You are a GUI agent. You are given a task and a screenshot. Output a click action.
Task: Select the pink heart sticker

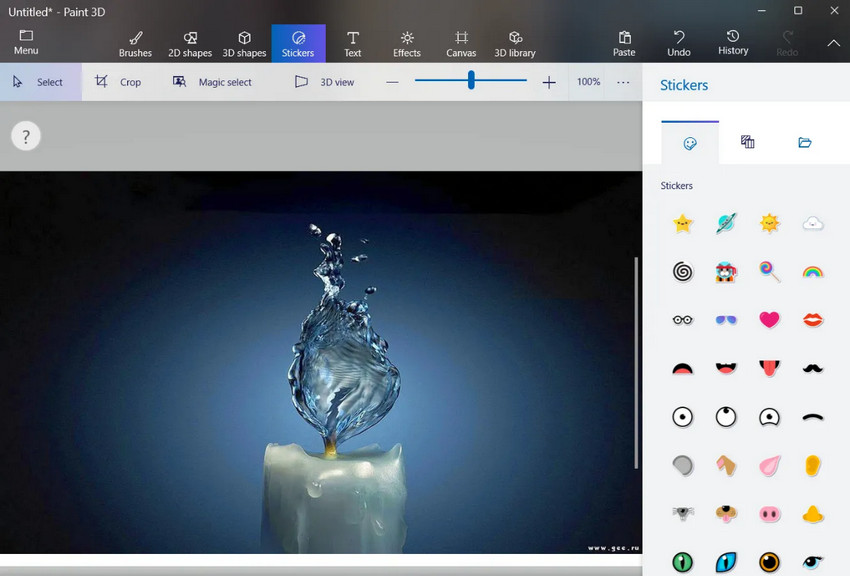pyautogui.click(x=769, y=319)
